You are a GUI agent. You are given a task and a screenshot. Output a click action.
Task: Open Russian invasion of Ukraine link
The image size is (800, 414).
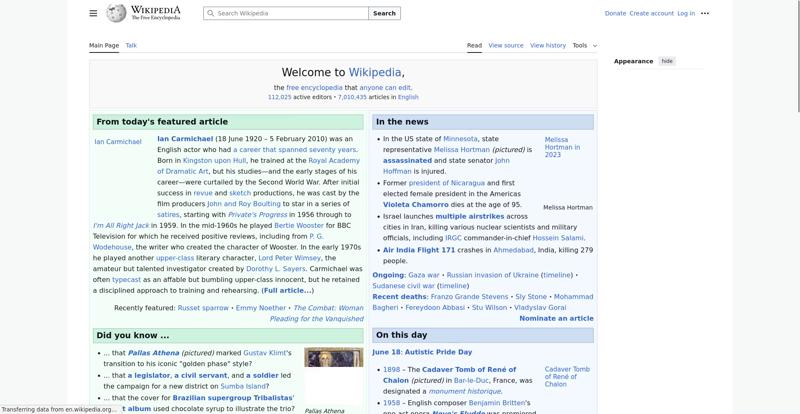tap(492, 275)
